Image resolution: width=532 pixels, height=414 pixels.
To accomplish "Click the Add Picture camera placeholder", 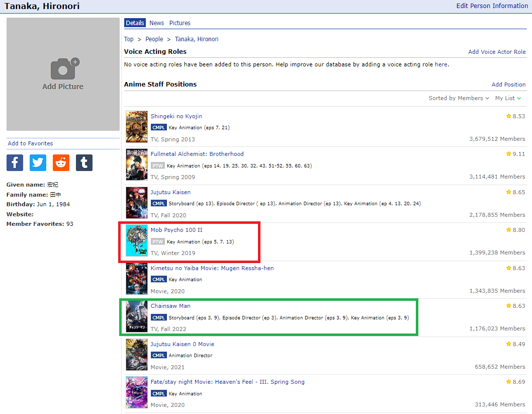I will point(63,74).
